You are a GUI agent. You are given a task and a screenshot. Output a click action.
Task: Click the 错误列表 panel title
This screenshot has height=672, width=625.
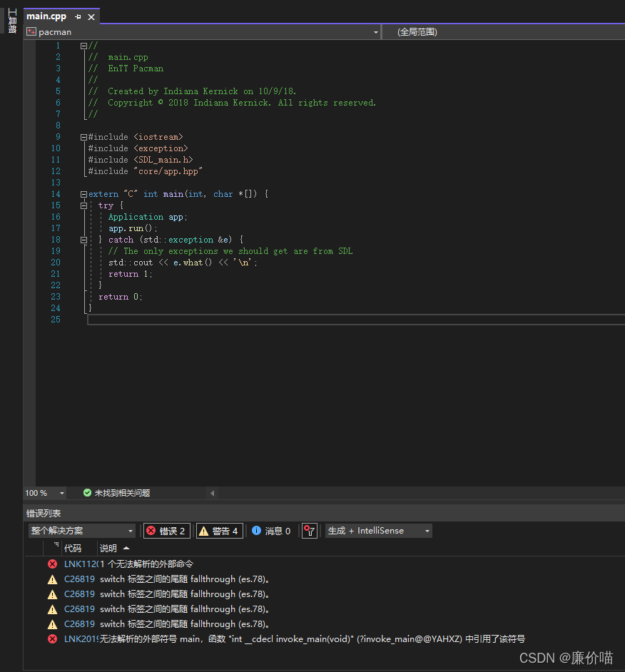pos(44,513)
